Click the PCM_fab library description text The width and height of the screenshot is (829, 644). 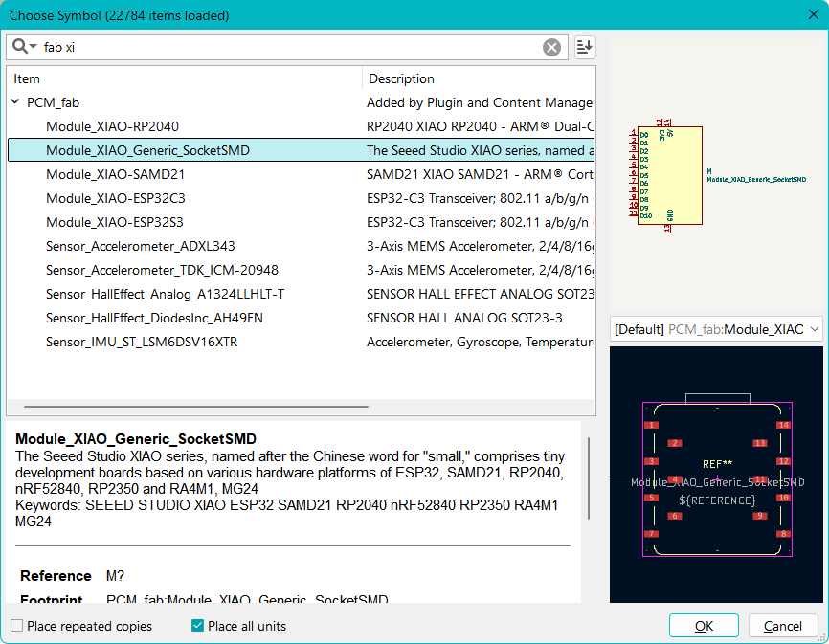click(x=481, y=102)
